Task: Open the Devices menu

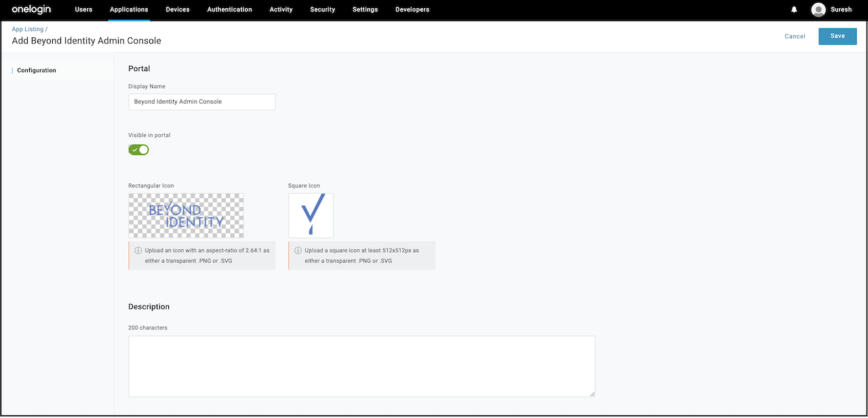Action: (x=178, y=9)
